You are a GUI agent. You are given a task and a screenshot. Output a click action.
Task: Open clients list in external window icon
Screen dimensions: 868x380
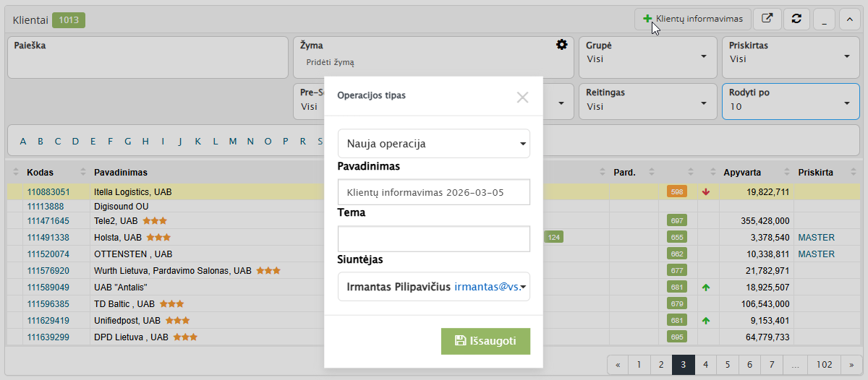[x=767, y=20]
